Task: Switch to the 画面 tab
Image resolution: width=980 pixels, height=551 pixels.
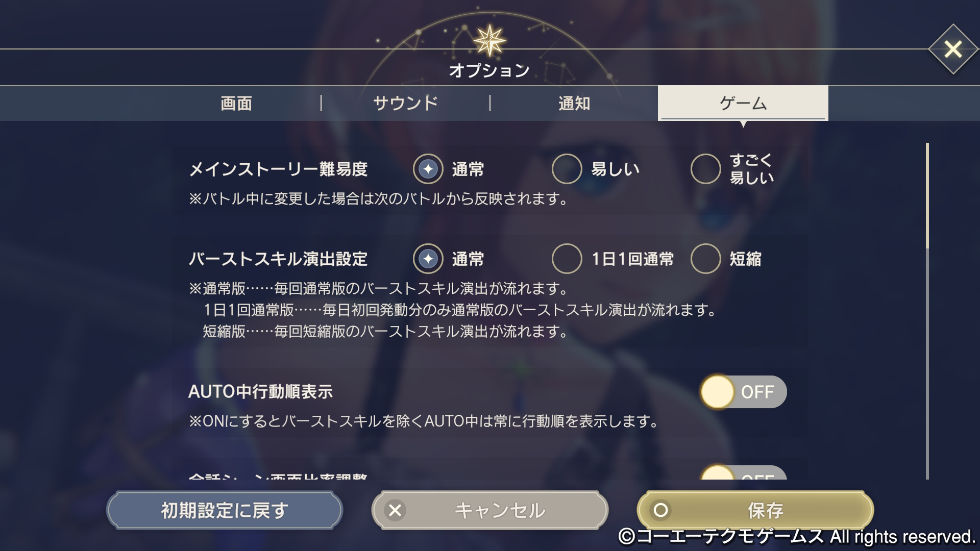Action: click(x=236, y=104)
